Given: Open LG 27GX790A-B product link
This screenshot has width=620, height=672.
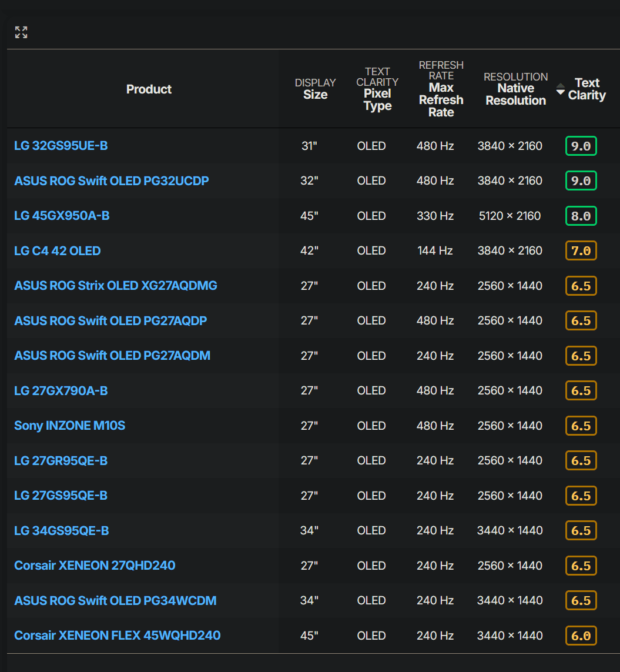Looking at the screenshot, I should point(61,390).
